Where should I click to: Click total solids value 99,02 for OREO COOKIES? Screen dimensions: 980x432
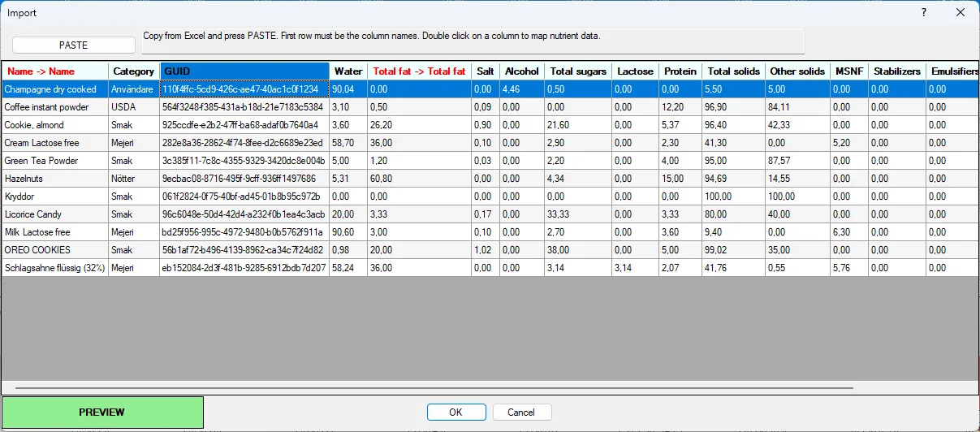click(x=734, y=250)
